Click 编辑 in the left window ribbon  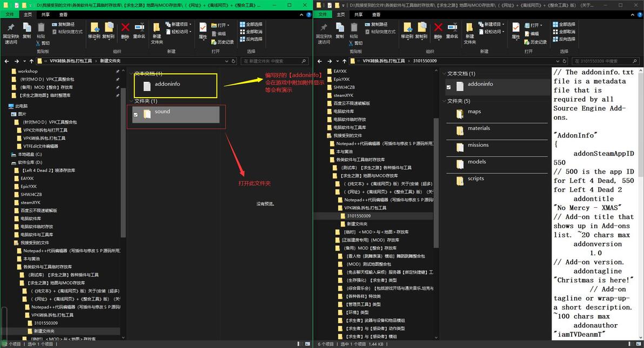[218, 33]
